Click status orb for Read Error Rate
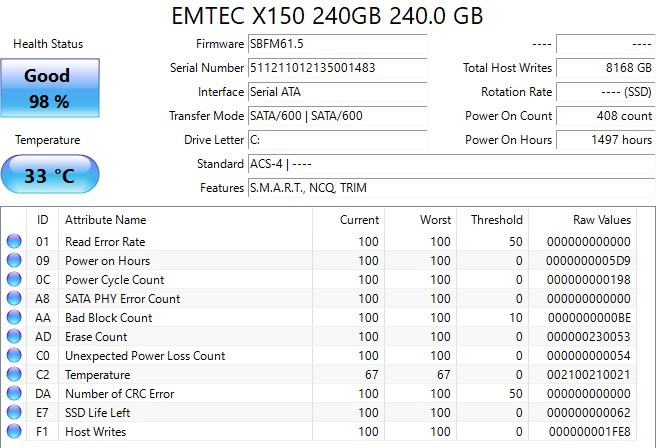The width and height of the screenshot is (661, 448). tap(14, 241)
